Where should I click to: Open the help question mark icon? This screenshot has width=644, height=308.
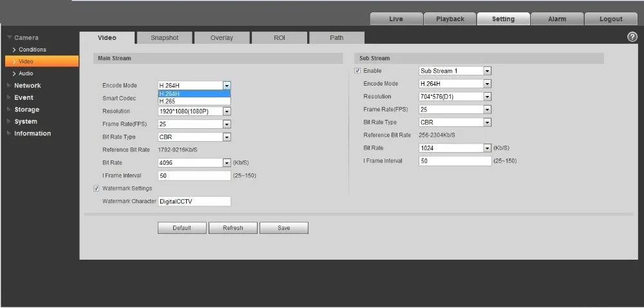tap(632, 37)
